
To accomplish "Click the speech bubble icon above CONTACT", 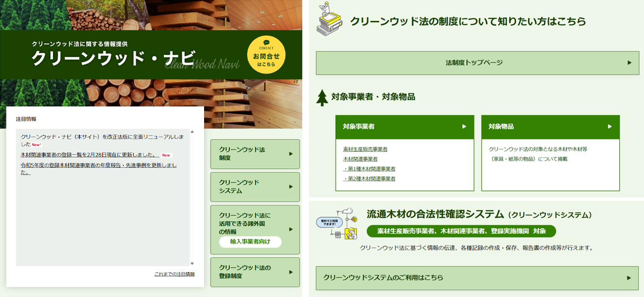I will click(x=267, y=43).
